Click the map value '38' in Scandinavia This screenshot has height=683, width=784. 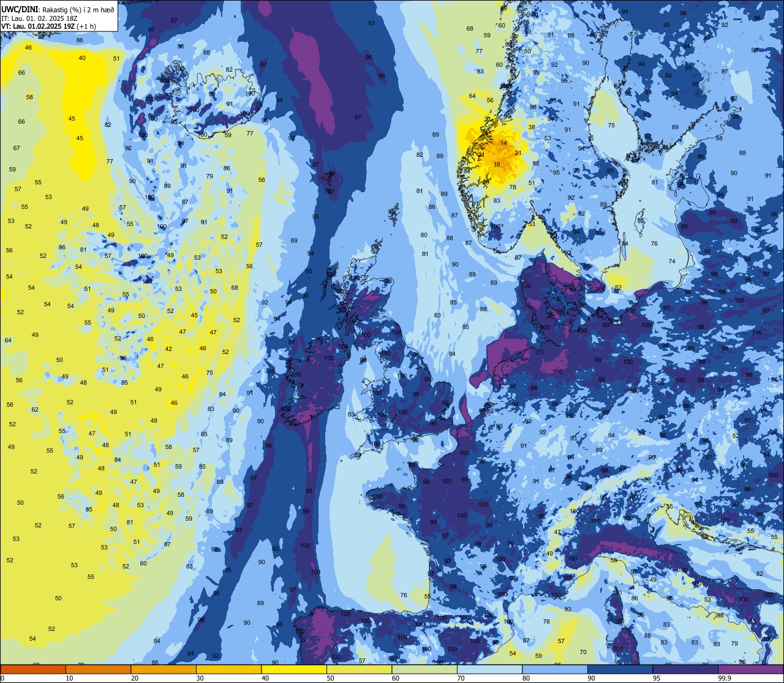tap(532, 127)
